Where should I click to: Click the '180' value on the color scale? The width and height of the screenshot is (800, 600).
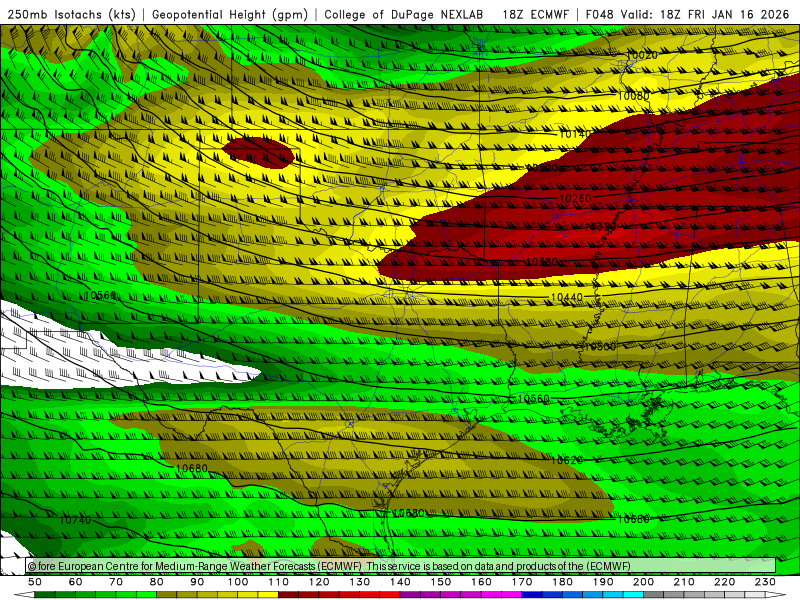(562, 582)
